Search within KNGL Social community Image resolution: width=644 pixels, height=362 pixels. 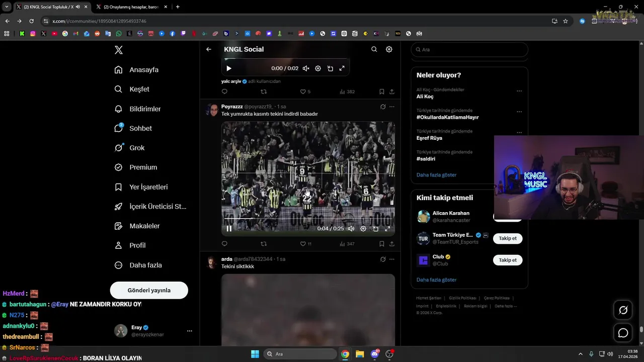(374, 49)
